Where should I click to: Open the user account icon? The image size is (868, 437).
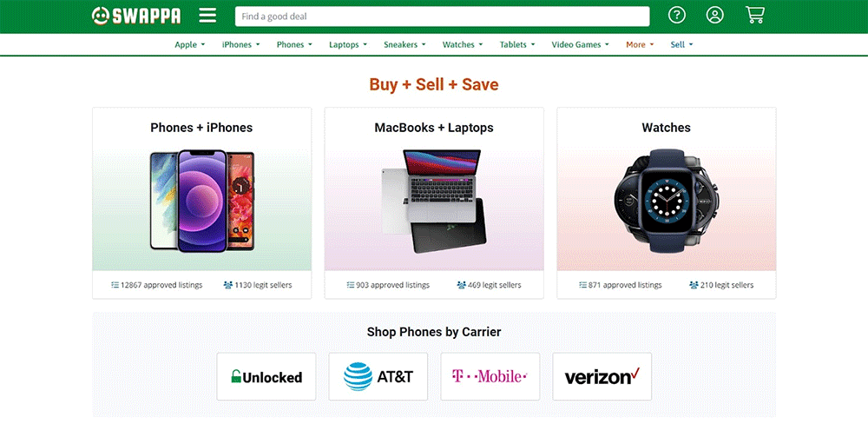pos(714,16)
